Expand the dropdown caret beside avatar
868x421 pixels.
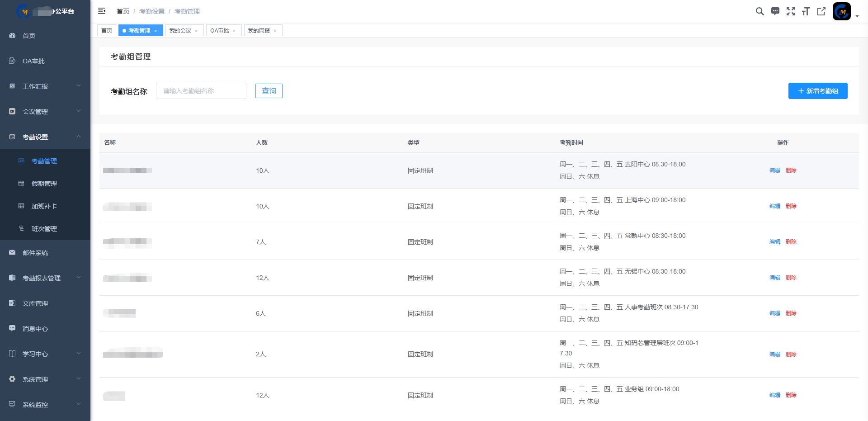[857, 16]
